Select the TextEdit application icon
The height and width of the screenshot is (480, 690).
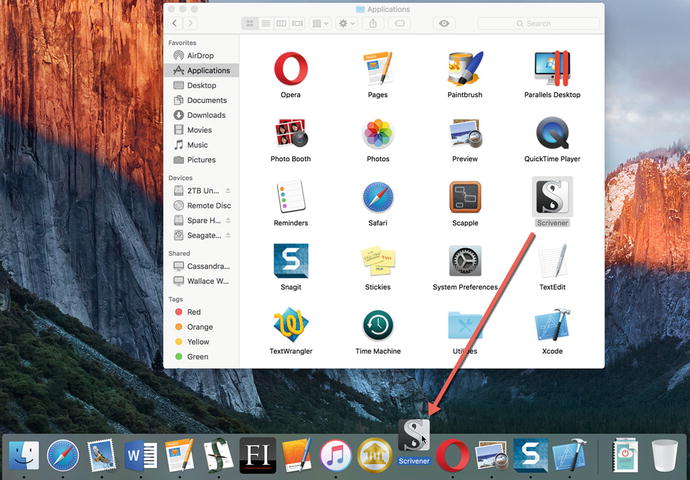tap(552, 261)
